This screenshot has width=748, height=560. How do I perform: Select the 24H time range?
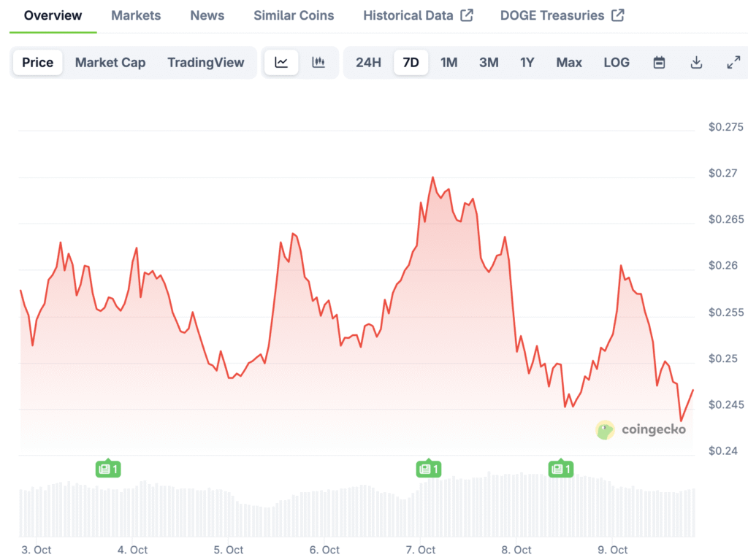[x=368, y=63]
